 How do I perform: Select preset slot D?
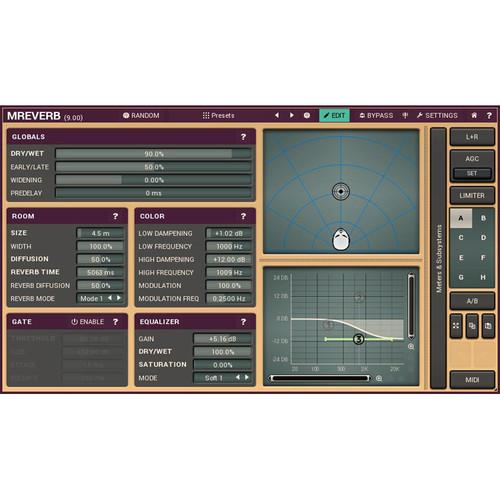point(483,238)
